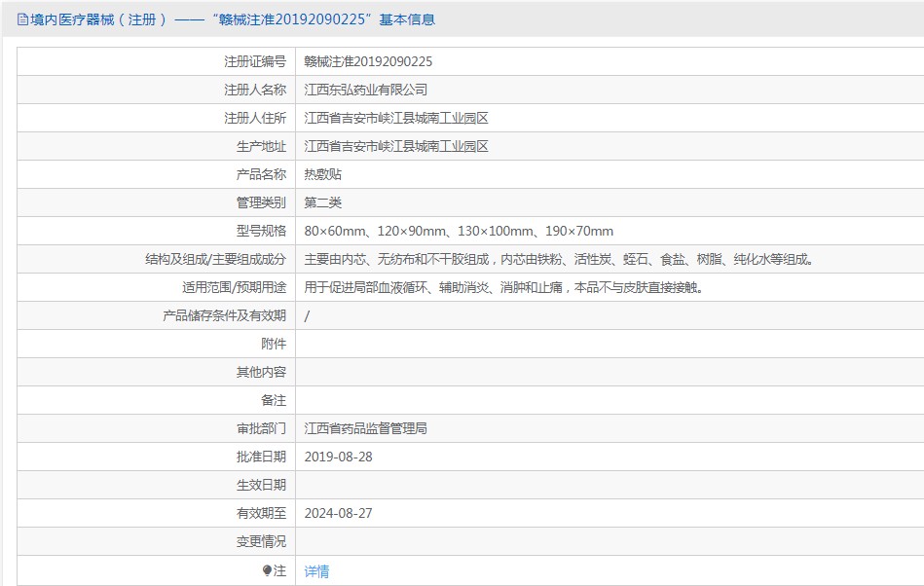Click the 审批部门 label

pyautogui.click(x=261, y=428)
